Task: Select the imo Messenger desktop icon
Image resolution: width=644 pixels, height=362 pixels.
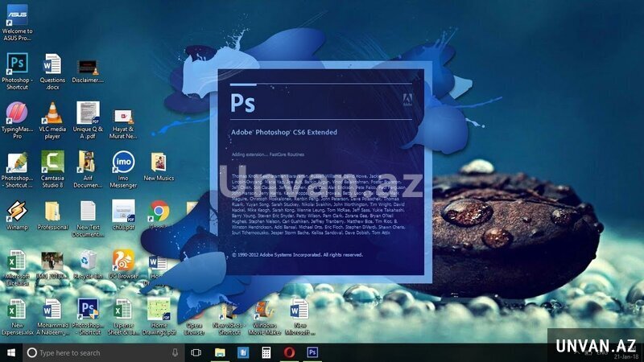Action: click(123, 162)
